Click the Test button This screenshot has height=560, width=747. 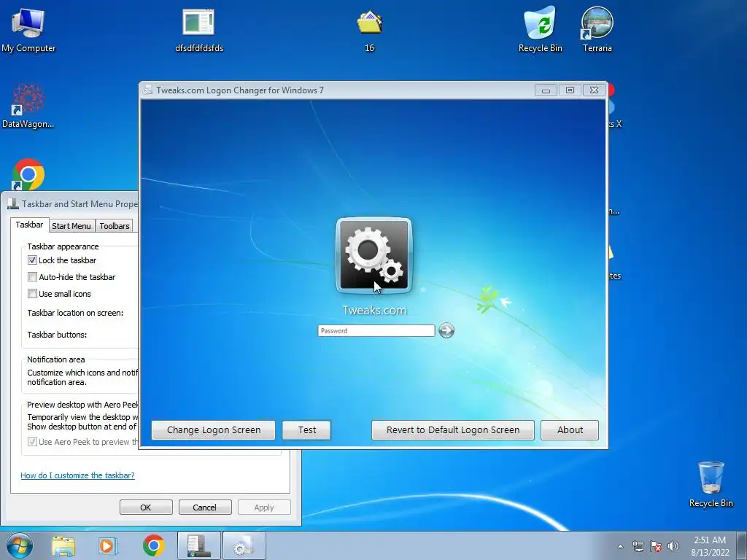tap(307, 430)
